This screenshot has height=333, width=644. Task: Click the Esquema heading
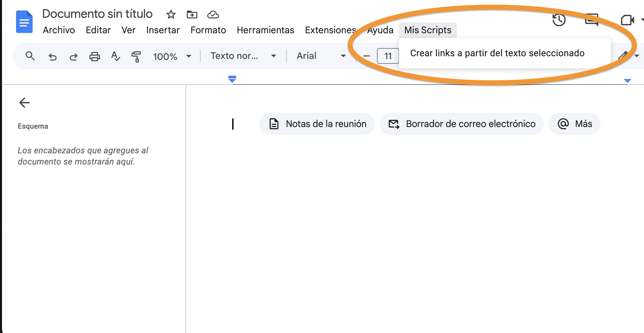33,126
